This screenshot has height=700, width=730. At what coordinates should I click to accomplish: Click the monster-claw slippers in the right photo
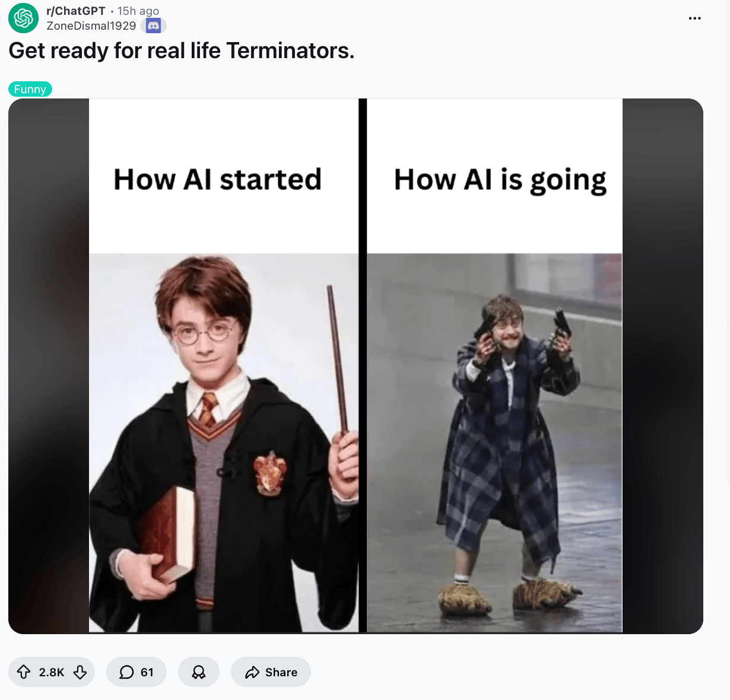point(510,596)
